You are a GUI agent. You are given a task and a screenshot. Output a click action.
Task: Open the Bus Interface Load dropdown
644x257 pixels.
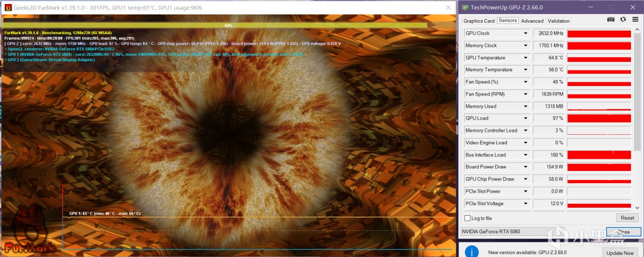[x=526, y=155]
